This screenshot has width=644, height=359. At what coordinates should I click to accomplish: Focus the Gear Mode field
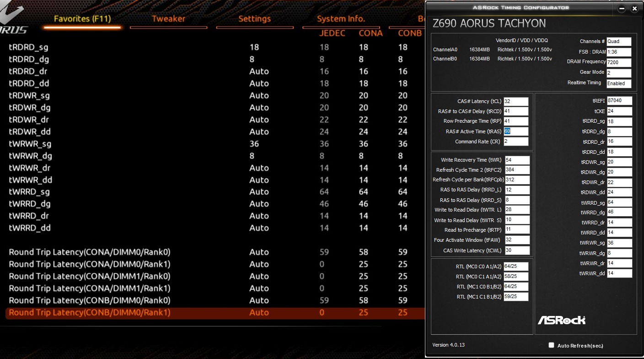coord(619,73)
